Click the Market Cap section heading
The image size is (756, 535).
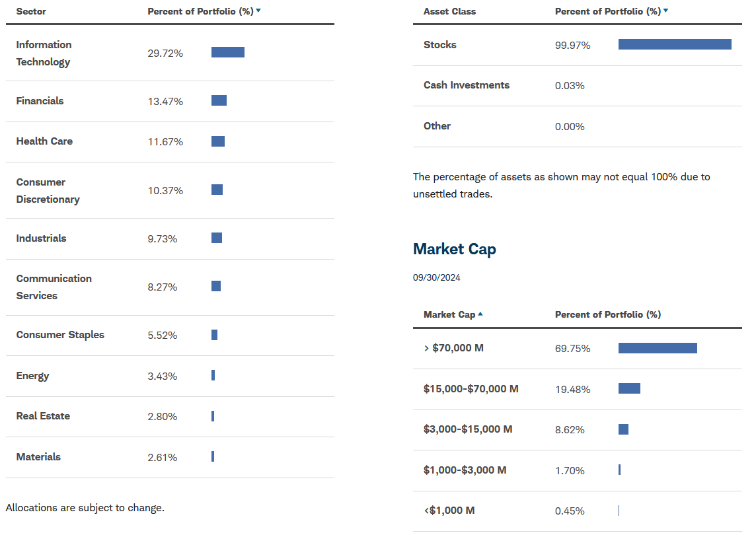click(x=454, y=249)
